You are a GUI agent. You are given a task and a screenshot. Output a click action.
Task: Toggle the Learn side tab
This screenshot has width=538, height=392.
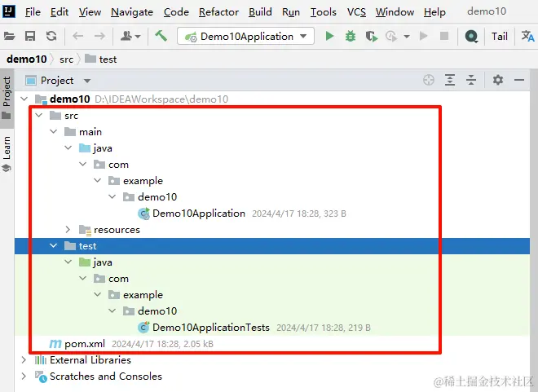click(7, 153)
